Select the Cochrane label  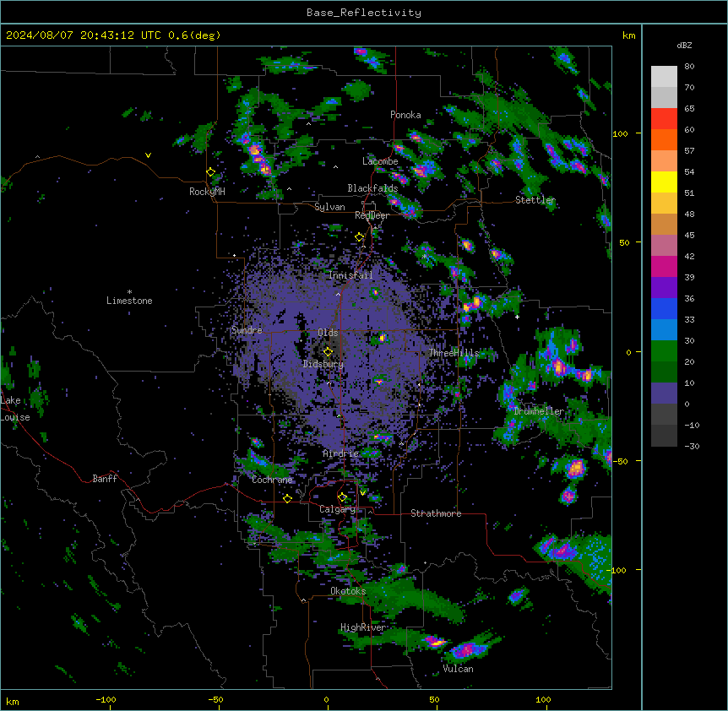pos(272,480)
